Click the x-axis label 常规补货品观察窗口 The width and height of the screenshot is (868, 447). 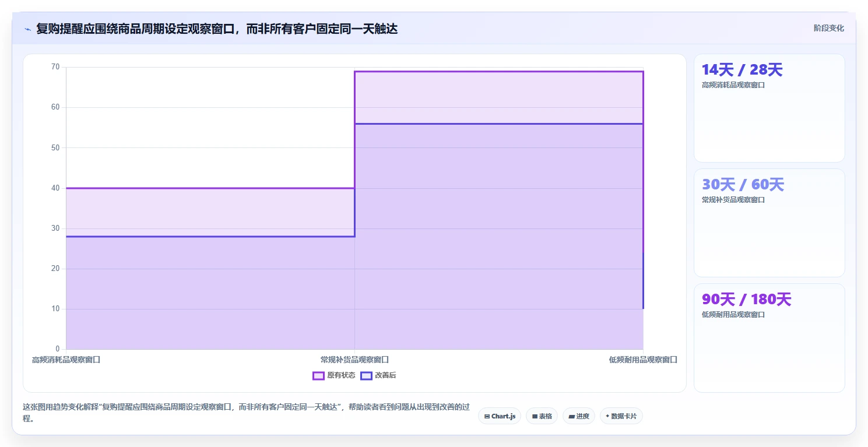pyautogui.click(x=354, y=360)
